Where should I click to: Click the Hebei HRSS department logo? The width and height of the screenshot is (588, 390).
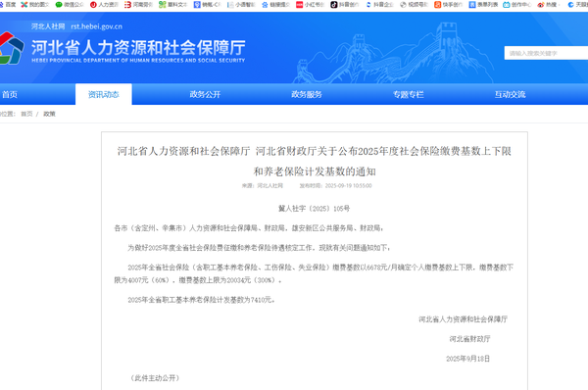[12, 48]
